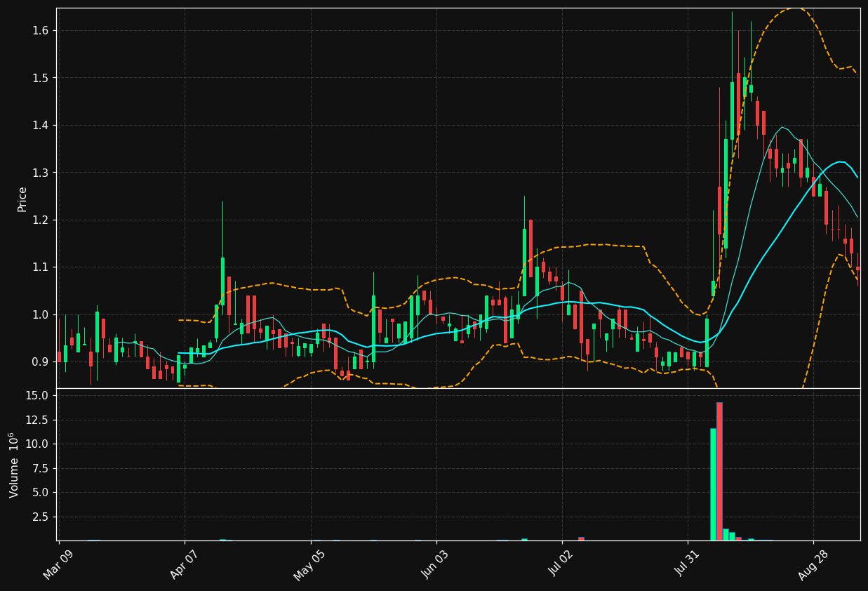Click the Apr 07 date label
This screenshot has width=868, height=591.
click(x=185, y=565)
